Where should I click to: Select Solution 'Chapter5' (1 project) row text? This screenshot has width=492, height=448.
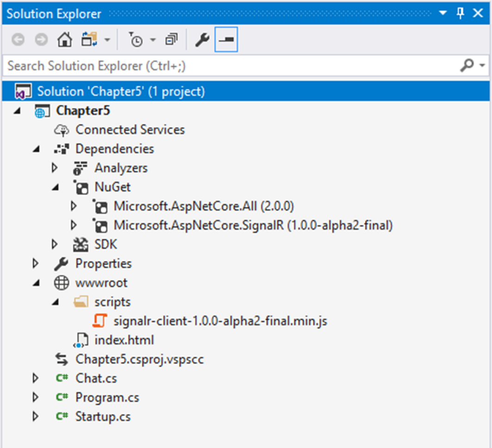(121, 92)
